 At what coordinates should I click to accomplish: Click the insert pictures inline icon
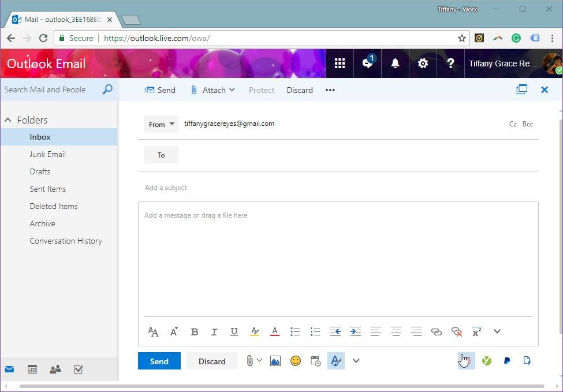click(275, 361)
